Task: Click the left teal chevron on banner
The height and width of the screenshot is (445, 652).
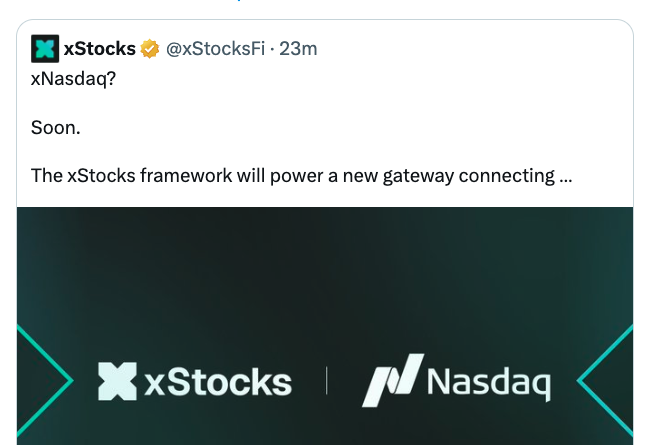Action: tap(50, 380)
